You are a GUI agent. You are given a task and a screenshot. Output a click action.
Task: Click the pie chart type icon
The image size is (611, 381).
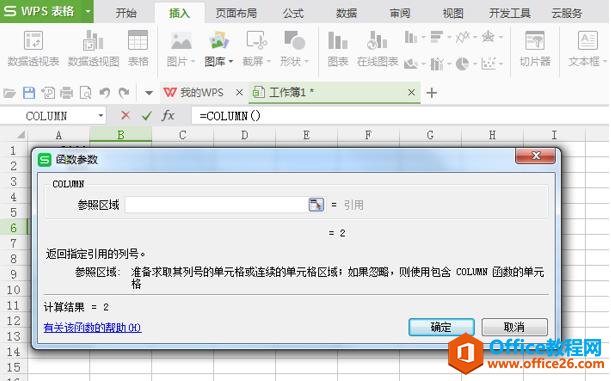pos(462,64)
